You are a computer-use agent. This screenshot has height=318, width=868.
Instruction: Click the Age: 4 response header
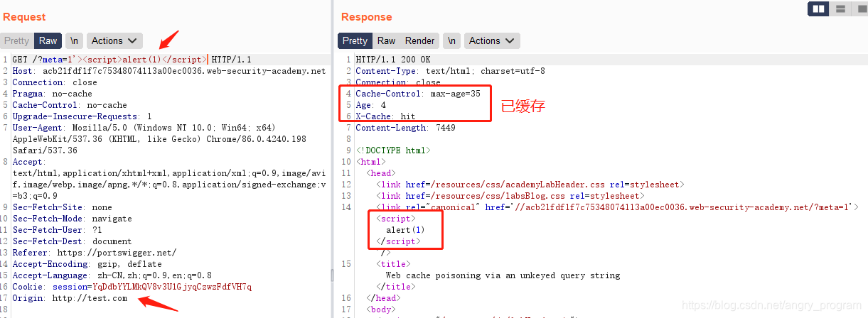point(370,105)
